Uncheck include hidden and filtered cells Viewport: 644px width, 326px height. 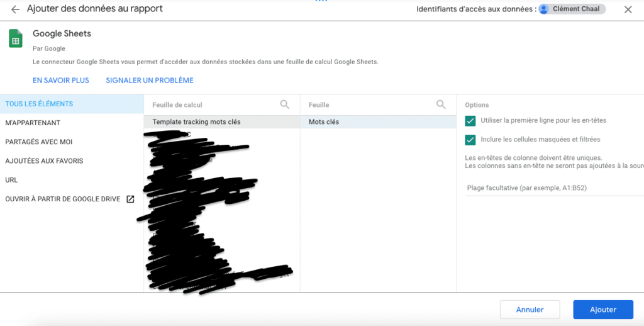tap(470, 140)
